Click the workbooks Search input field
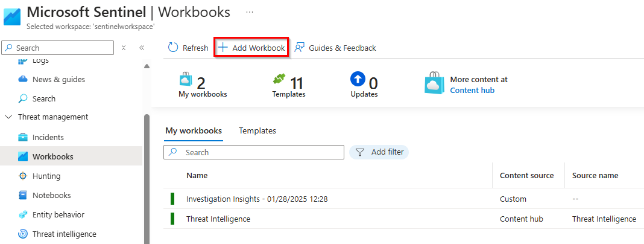Viewport: 644px width, 244px height. 259,152
